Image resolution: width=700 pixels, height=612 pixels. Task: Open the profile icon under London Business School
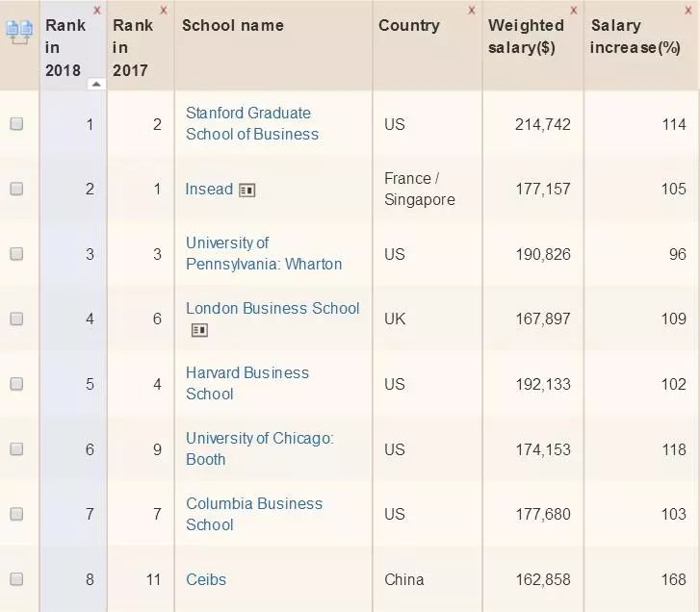click(199, 330)
